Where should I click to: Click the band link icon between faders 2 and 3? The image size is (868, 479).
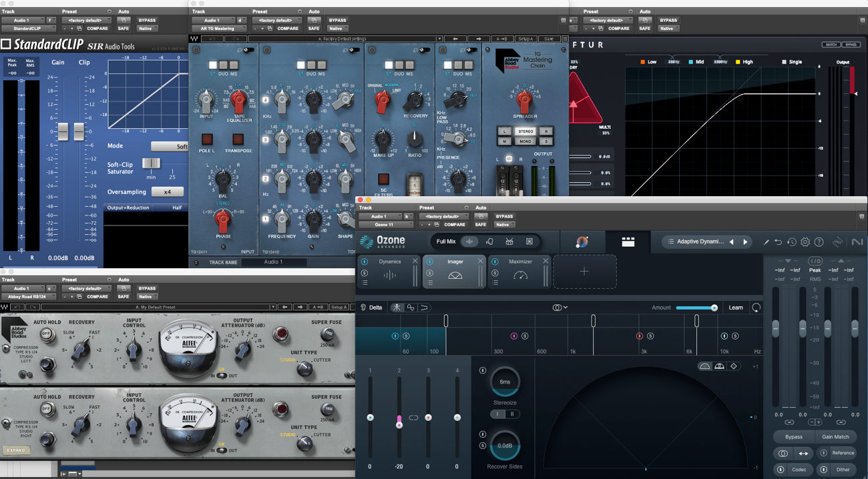coord(413,418)
